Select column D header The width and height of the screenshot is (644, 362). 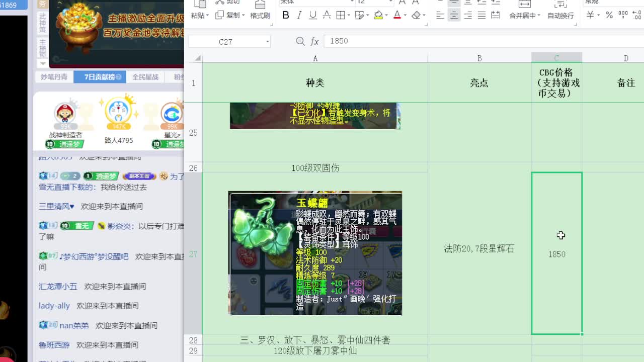pos(626,58)
